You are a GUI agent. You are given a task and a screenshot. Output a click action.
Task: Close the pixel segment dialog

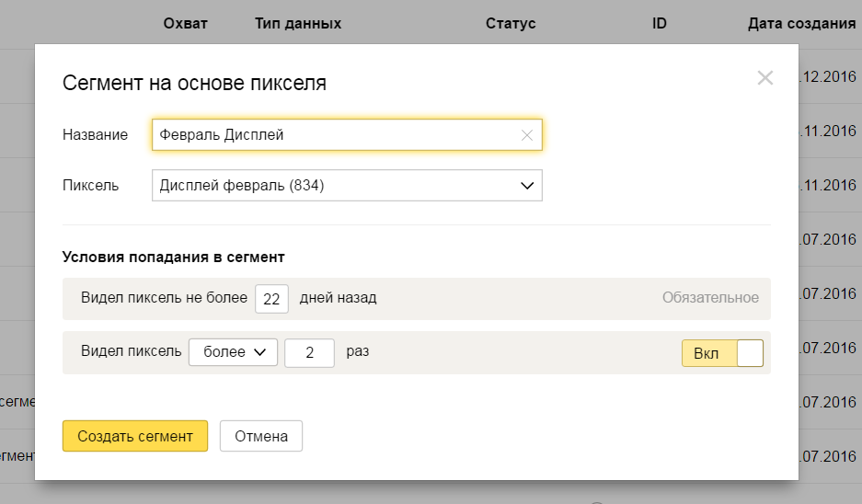point(764,78)
